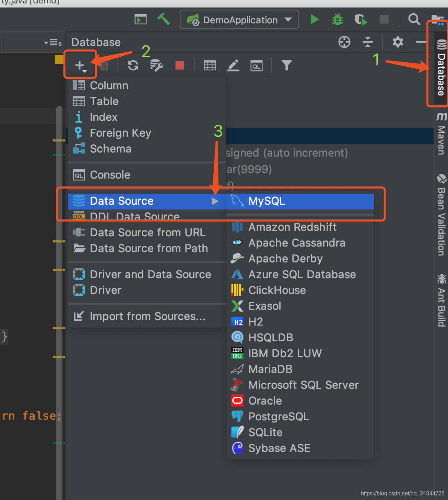The width and height of the screenshot is (448, 500).
Task: Click the red Stop icon in Database toolbar
Action: click(x=180, y=65)
